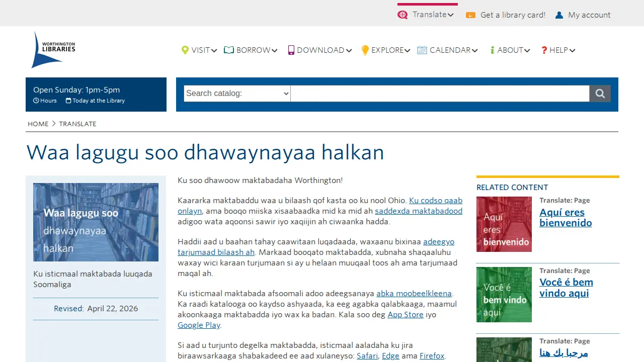Screen dimensions: 644x362
Task: Click the Waa lagugu soo dhawaynayaa halkan heading
Action: pyautogui.click(x=205, y=152)
